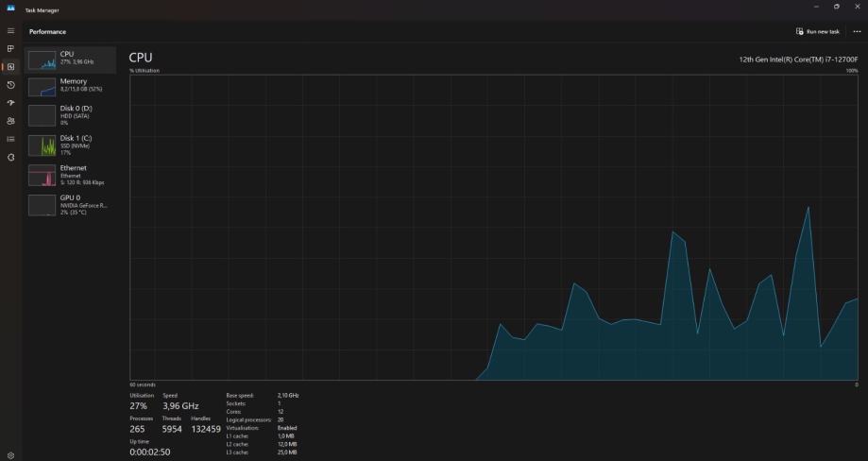Open the three-dot more options menu
Viewport: 868px width, 461px height.
click(x=857, y=31)
